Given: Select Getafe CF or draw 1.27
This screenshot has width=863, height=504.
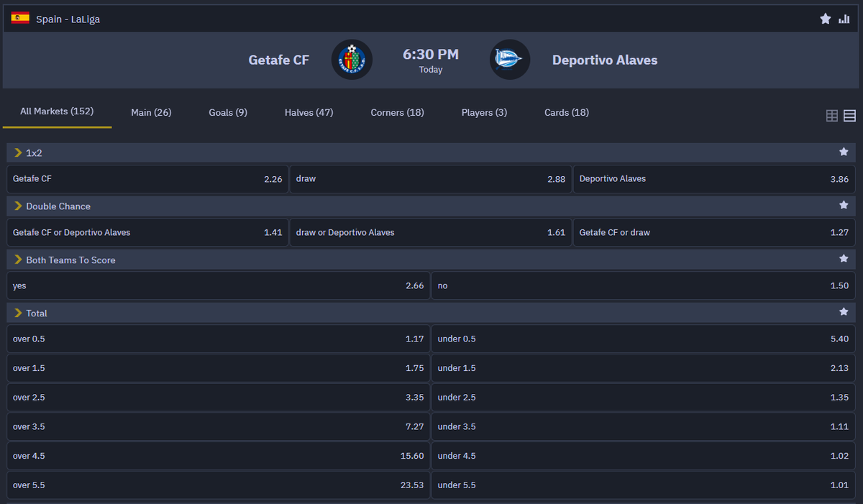Looking at the screenshot, I should (x=714, y=232).
